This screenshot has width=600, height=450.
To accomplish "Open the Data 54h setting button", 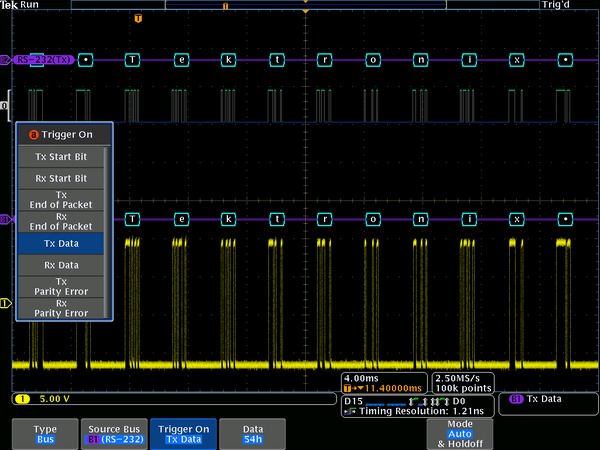I will pyautogui.click(x=253, y=434).
